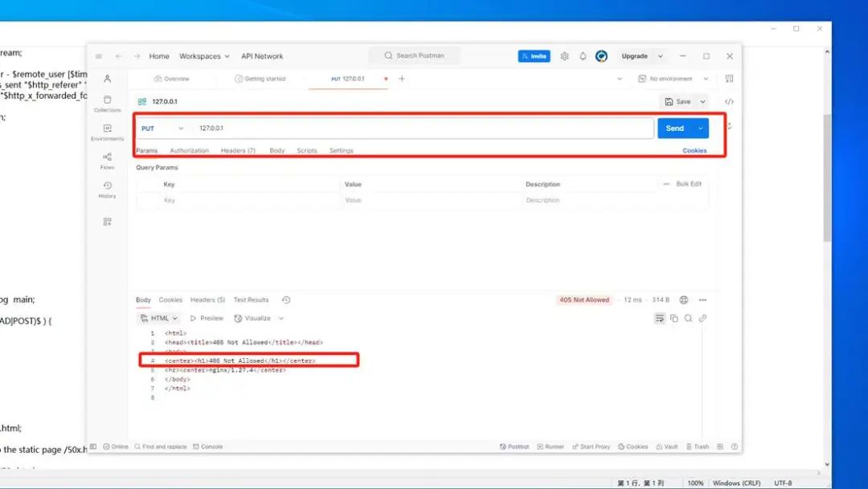This screenshot has width=868, height=489.
Task: Open the No environment selector
Action: 674,79
